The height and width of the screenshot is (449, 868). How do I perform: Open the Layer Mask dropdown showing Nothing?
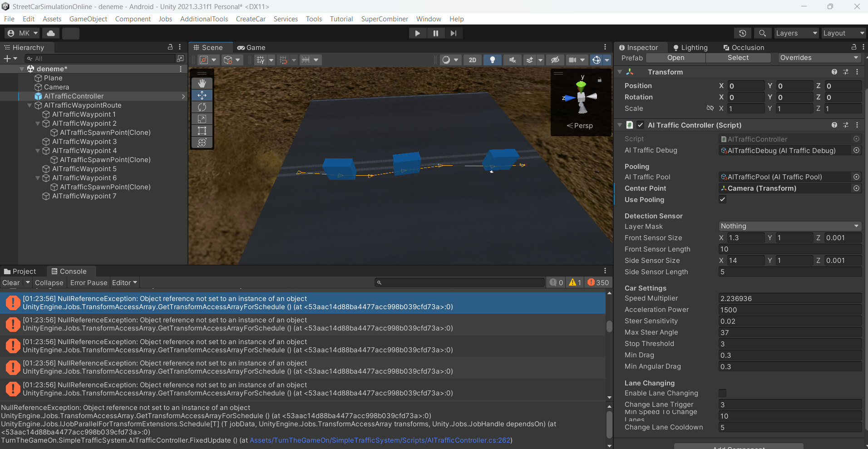789,226
